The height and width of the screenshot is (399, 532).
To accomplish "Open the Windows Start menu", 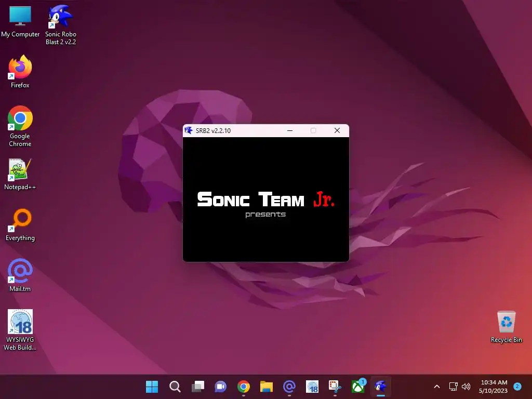I will pyautogui.click(x=152, y=387).
